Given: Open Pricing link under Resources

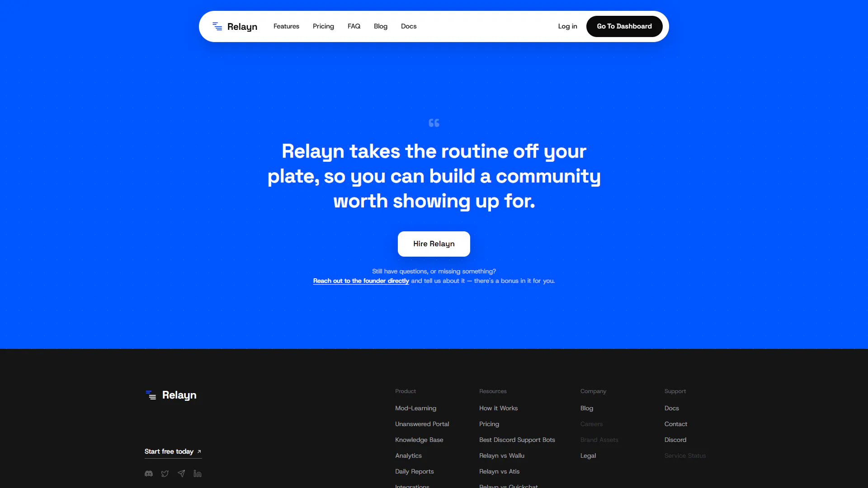Looking at the screenshot, I should [x=489, y=424].
